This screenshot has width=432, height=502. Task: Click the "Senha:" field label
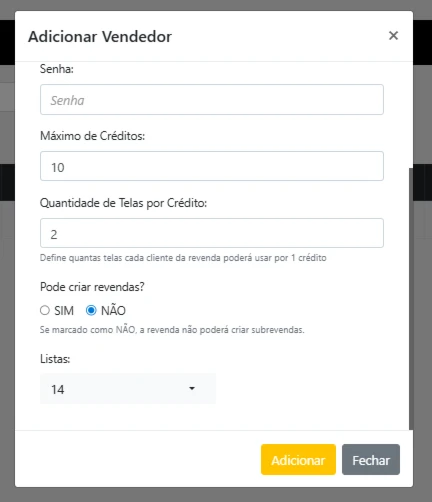(57, 69)
